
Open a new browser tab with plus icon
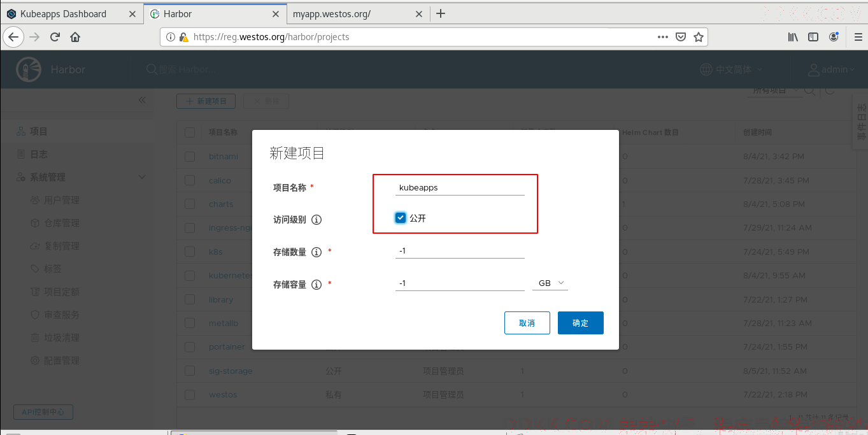coord(440,13)
